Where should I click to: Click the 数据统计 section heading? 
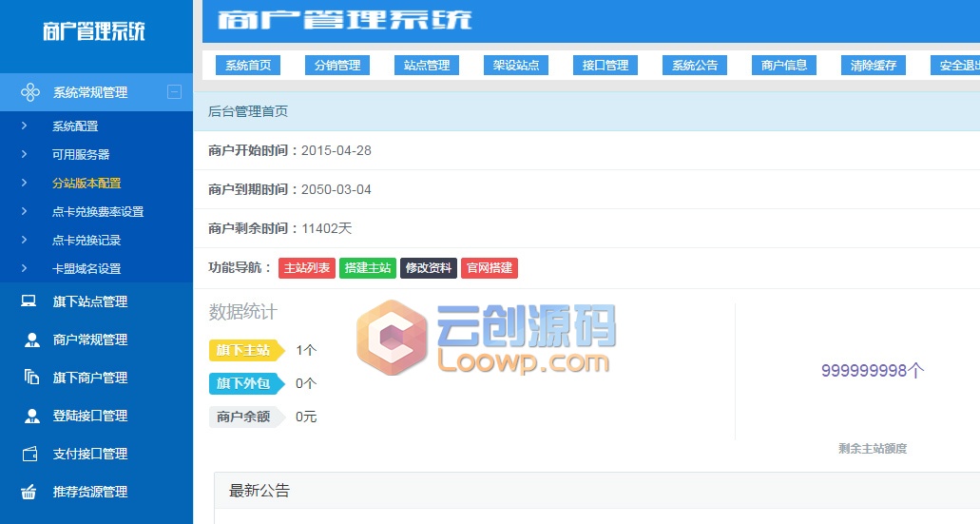[243, 311]
